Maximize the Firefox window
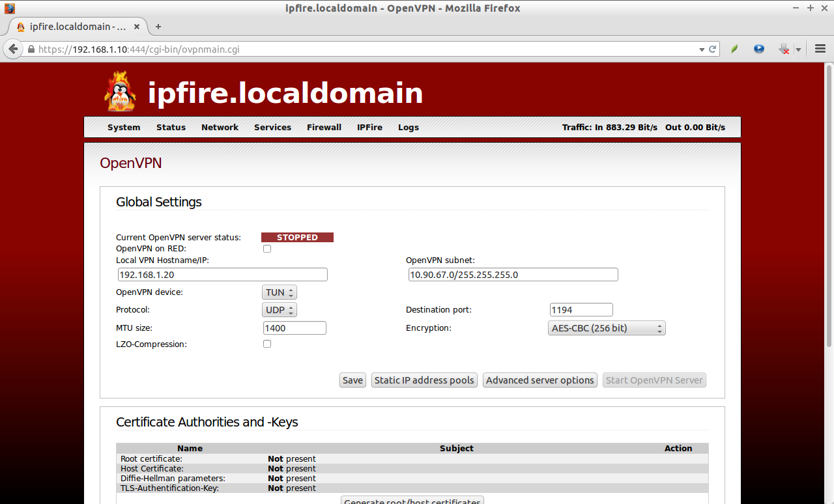 click(x=811, y=8)
